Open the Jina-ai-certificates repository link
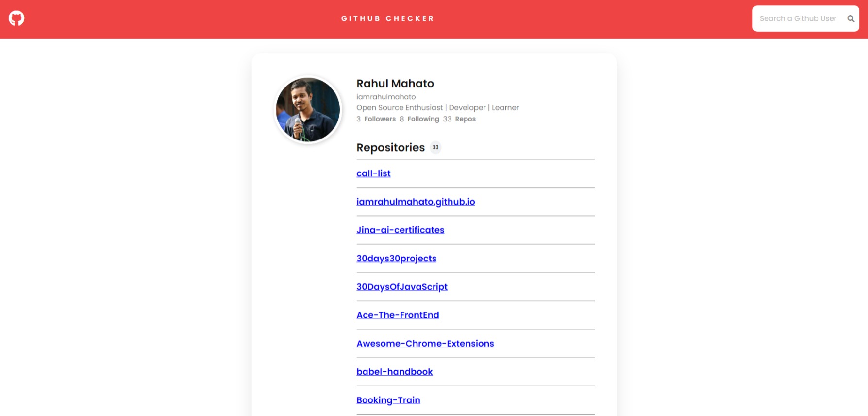 [x=400, y=230]
